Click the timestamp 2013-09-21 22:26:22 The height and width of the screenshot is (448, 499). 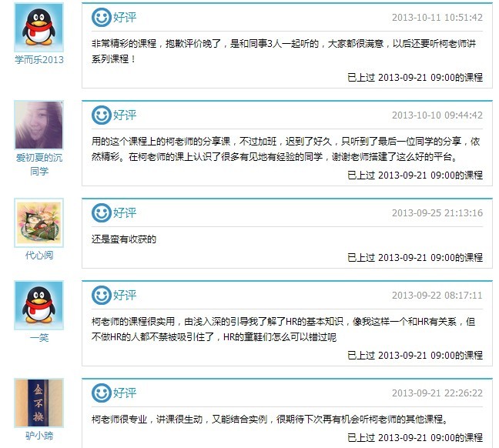(x=437, y=393)
